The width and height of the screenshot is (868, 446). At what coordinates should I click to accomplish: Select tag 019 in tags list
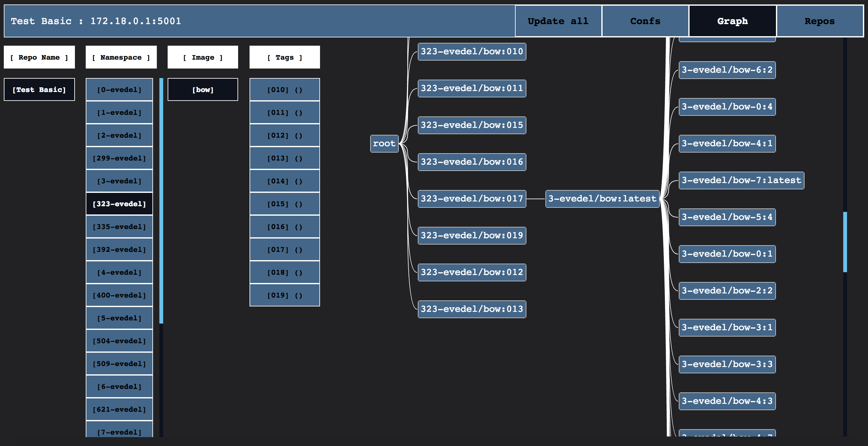pos(284,295)
